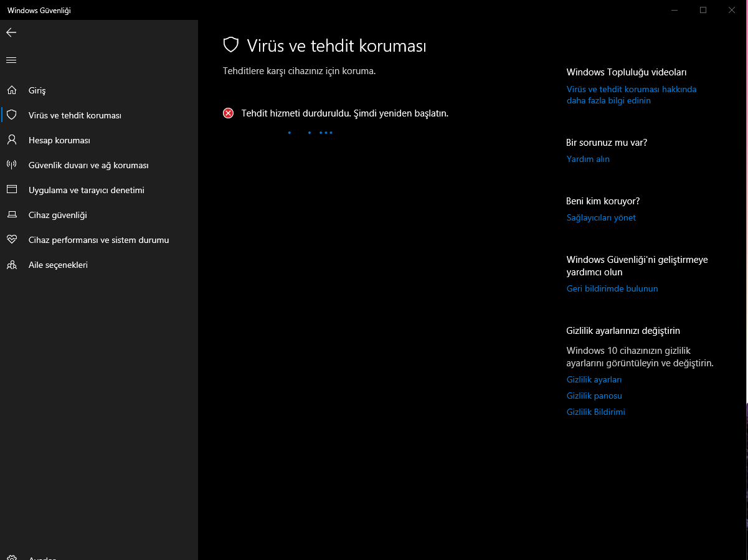The height and width of the screenshot is (560, 748).
Task: Click the laptop icon for Cihaz güvenliği
Action: point(11,215)
